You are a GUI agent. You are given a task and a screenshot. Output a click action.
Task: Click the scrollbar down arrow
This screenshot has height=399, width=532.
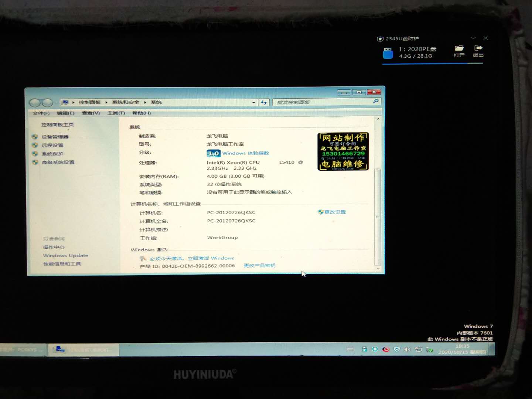click(x=378, y=269)
